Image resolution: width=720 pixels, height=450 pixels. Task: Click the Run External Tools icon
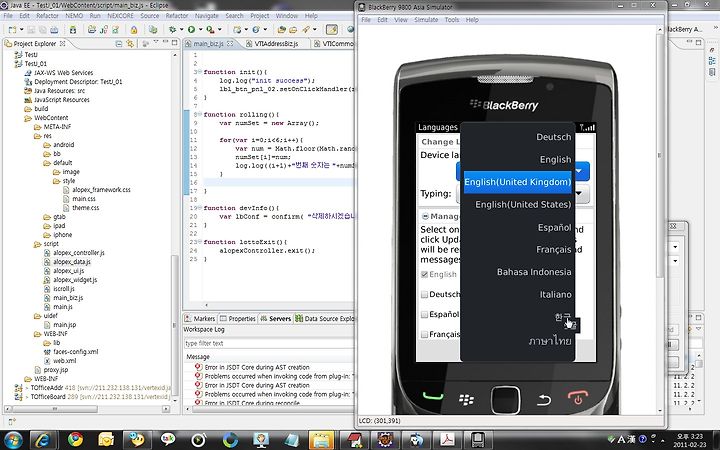tap(210, 30)
